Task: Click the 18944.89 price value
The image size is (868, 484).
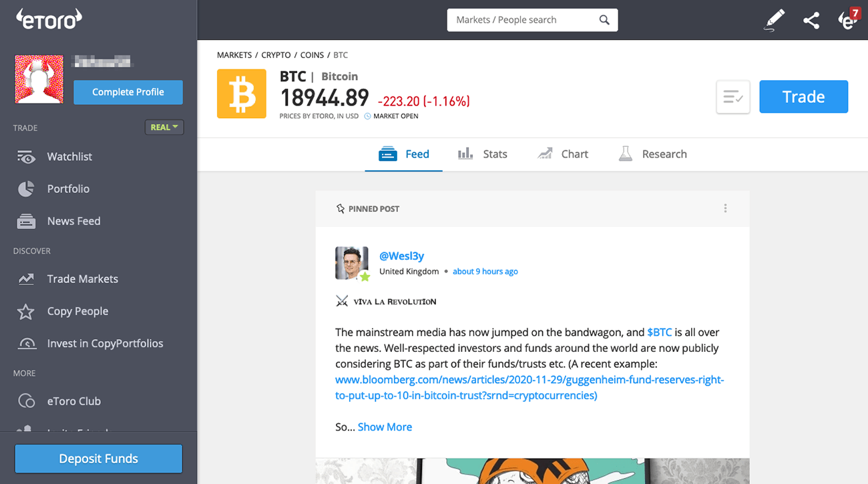Action: [324, 98]
